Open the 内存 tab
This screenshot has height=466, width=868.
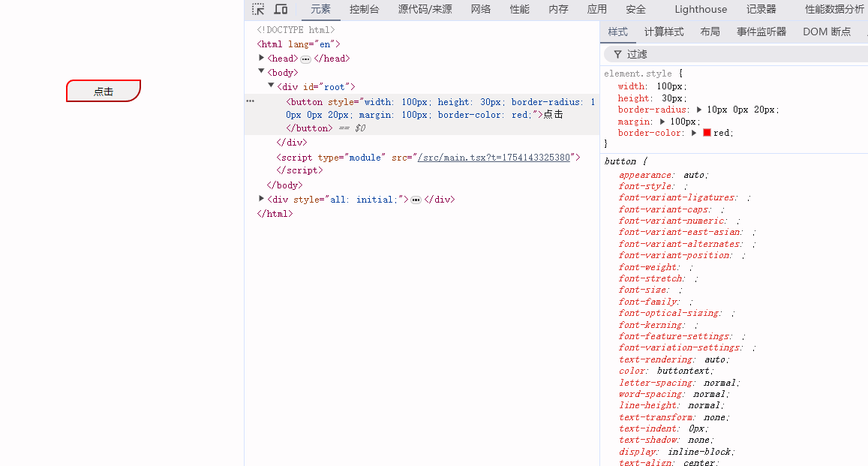click(558, 10)
